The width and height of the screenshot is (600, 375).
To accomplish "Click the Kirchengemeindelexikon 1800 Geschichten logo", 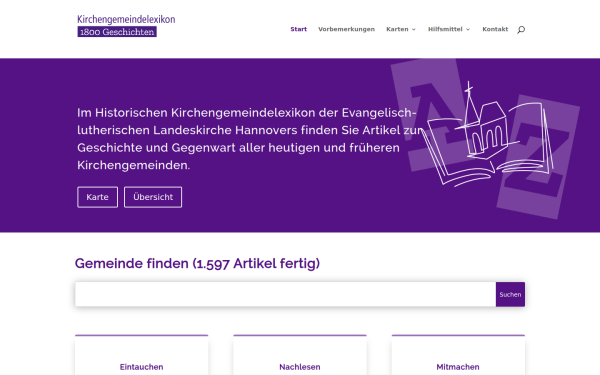I will pyautogui.click(x=126, y=26).
